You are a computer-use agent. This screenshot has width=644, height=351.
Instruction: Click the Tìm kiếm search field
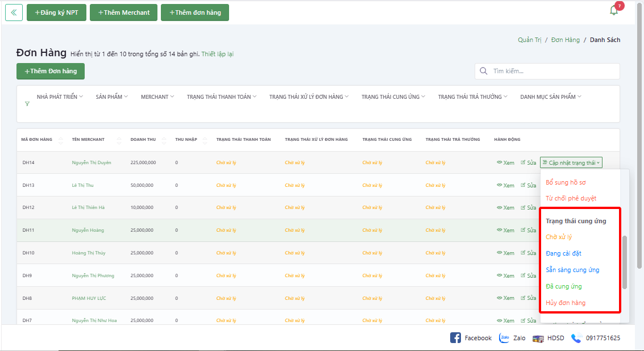[x=554, y=71]
